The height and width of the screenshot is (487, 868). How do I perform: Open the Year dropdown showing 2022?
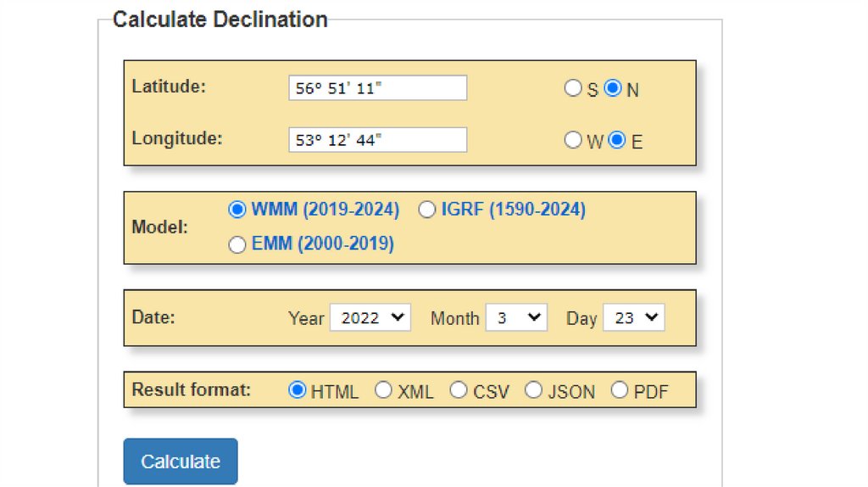pos(370,318)
